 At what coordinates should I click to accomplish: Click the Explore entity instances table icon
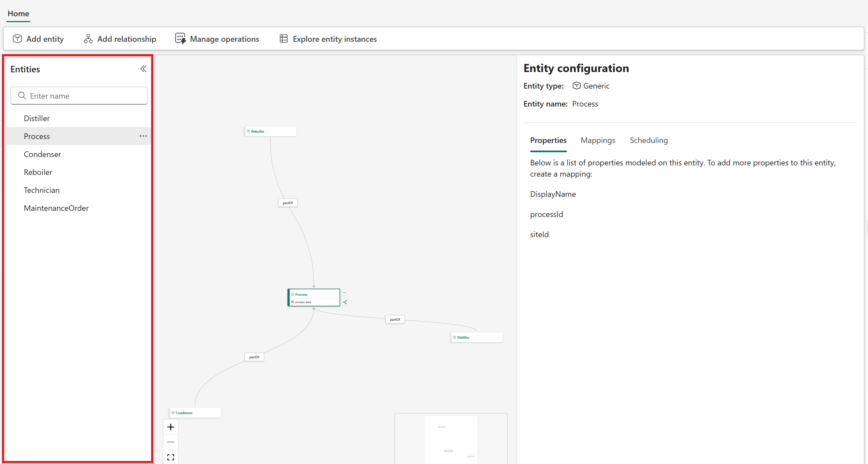tap(284, 39)
